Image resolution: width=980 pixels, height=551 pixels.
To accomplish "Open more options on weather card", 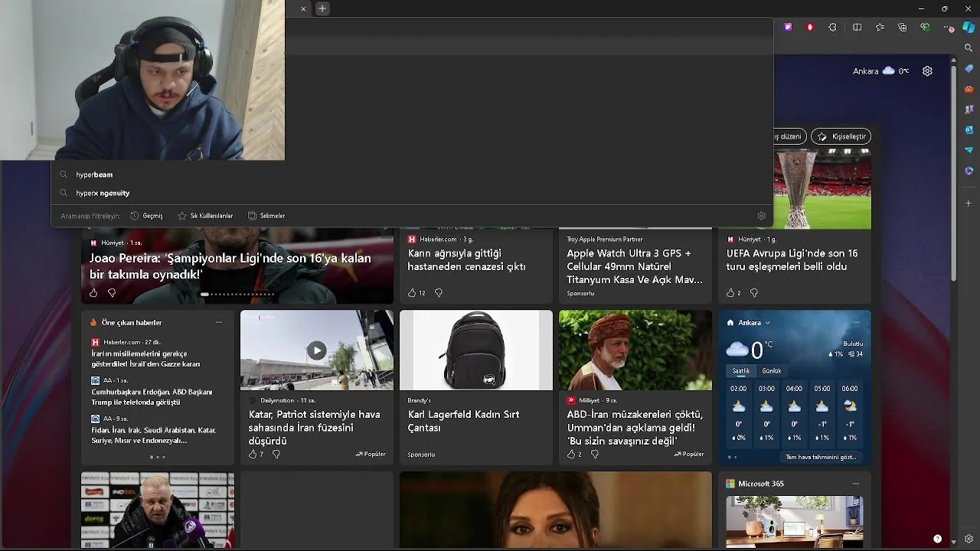I will pos(856,322).
